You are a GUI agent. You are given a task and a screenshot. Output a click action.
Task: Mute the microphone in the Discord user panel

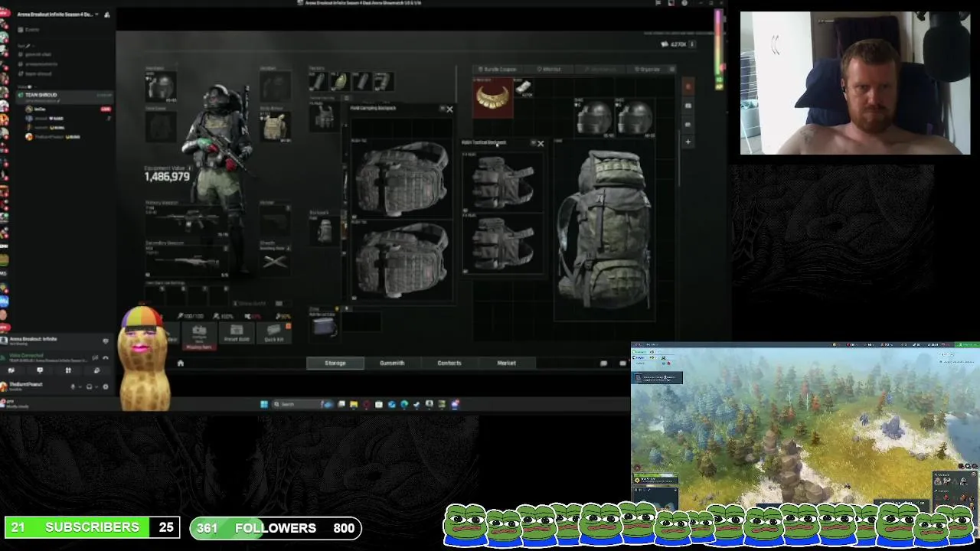pos(73,386)
